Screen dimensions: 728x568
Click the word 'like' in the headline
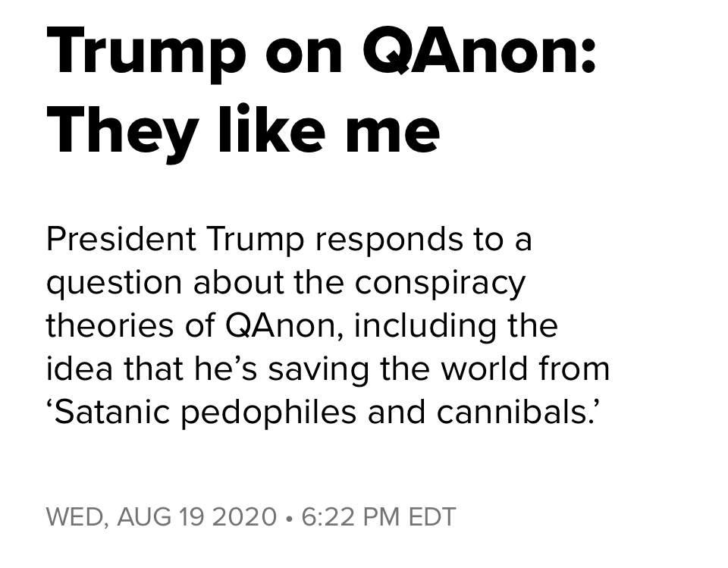point(271,128)
